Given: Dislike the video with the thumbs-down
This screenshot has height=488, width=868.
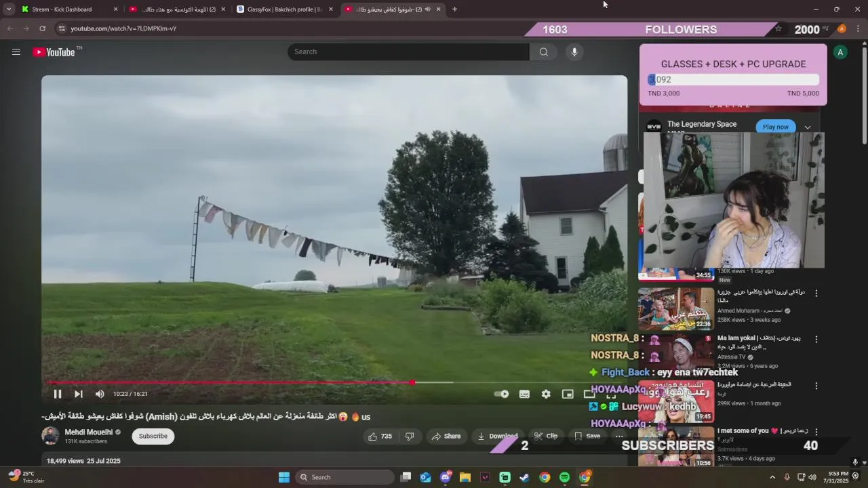Looking at the screenshot, I should 410,436.
